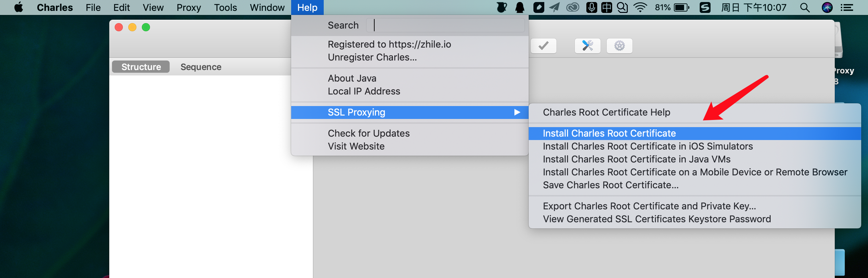868x278 pixels.
Task: Open the QQ penguin menu bar icon
Action: point(520,7)
